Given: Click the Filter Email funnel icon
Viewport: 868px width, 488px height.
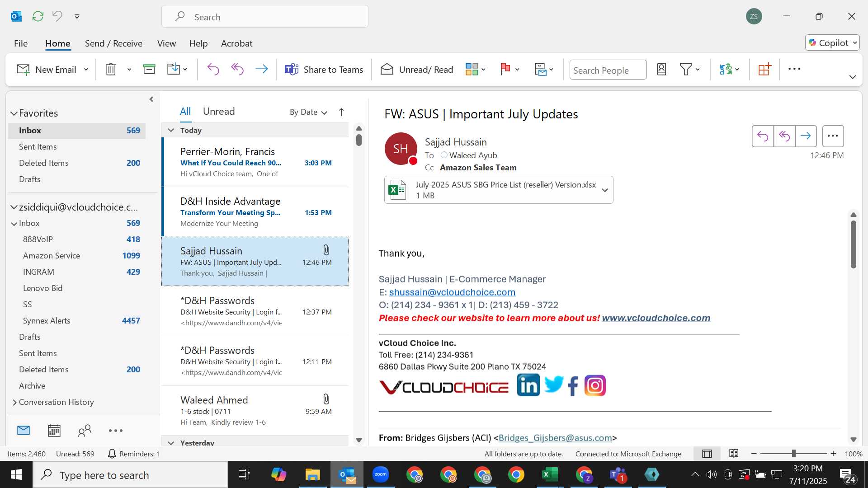Looking at the screenshot, I should (x=686, y=69).
